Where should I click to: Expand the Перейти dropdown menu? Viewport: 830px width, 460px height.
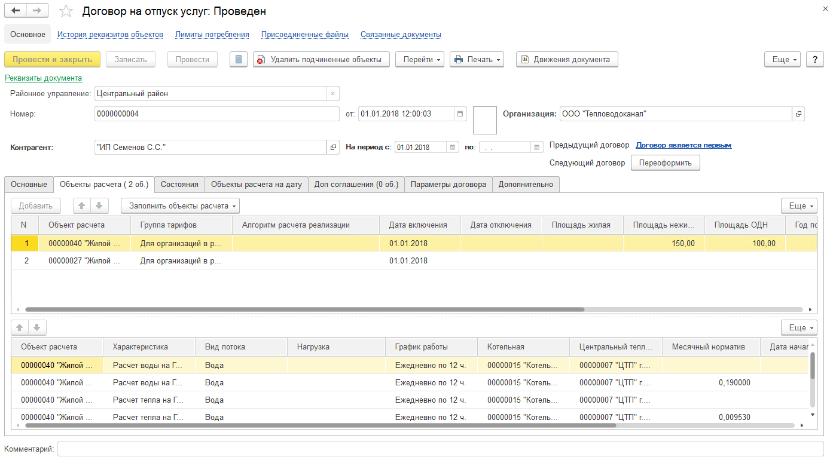pos(421,59)
